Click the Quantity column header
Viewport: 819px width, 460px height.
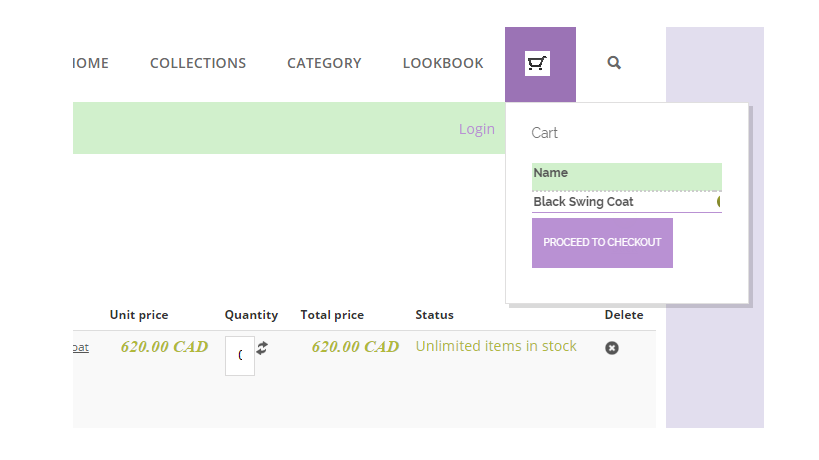(x=251, y=315)
